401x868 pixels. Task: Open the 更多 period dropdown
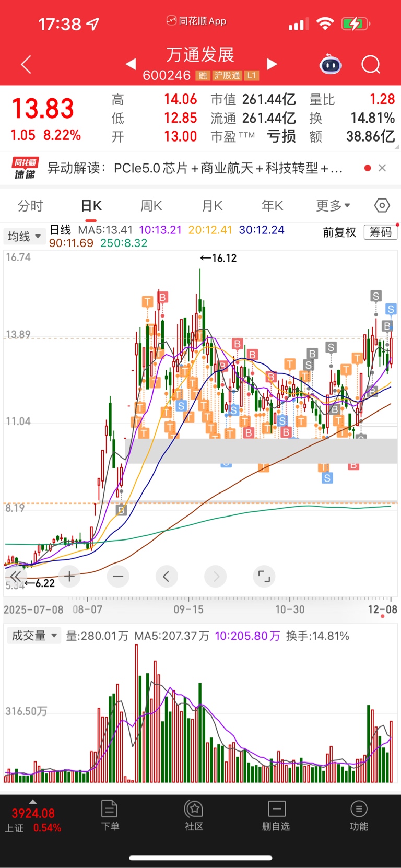(x=333, y=206)
